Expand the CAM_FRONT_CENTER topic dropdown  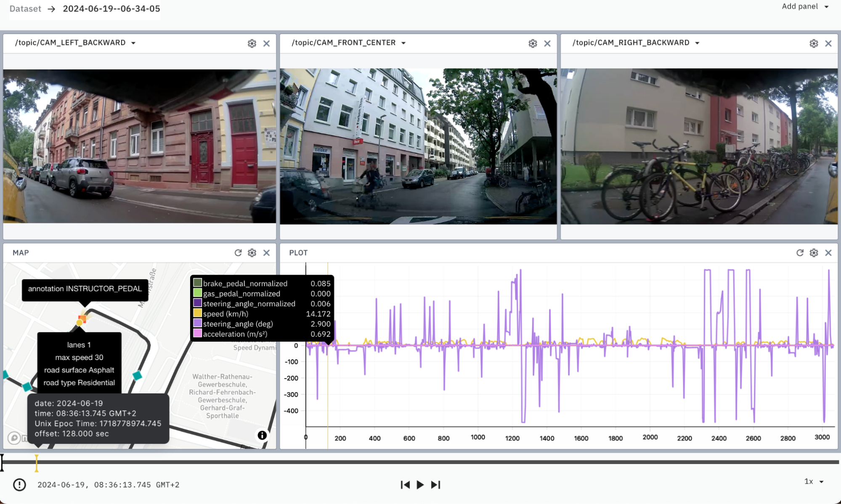tap(403, 43)
